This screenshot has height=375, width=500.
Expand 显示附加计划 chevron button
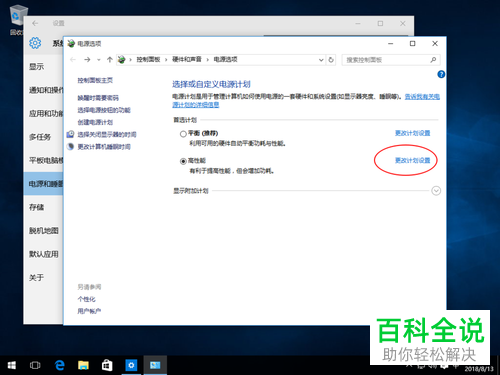[x=436, y=191]
